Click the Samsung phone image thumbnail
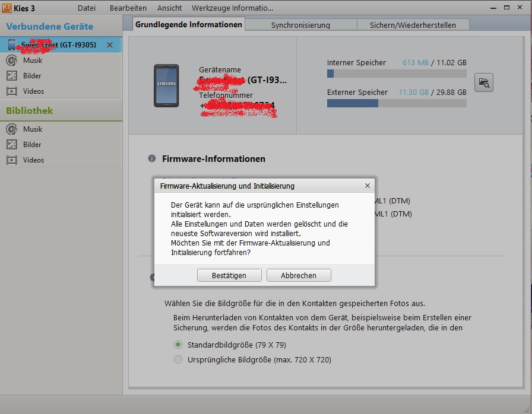This screenshot has width=532, height=414. (166, 86)
